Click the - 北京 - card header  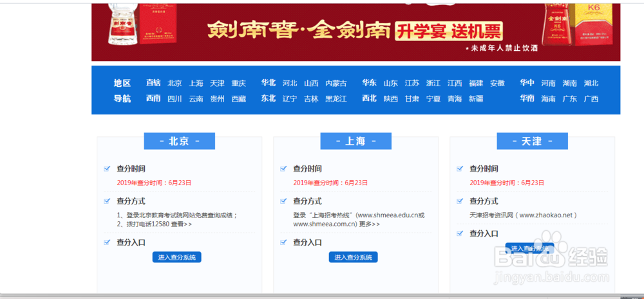click(180, 141)
